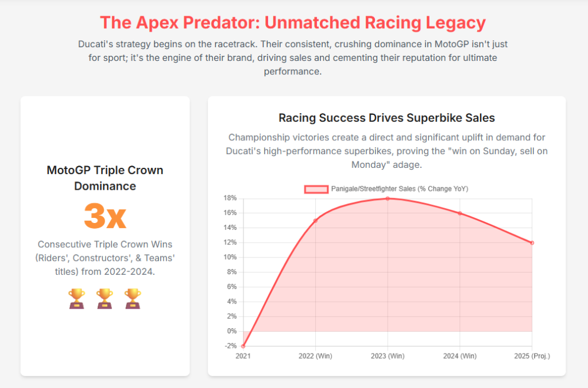Screen dimensions: 588x388
Task: Click the 0% y-axis label
Action: pyautogui.click(x=231, y=331)
